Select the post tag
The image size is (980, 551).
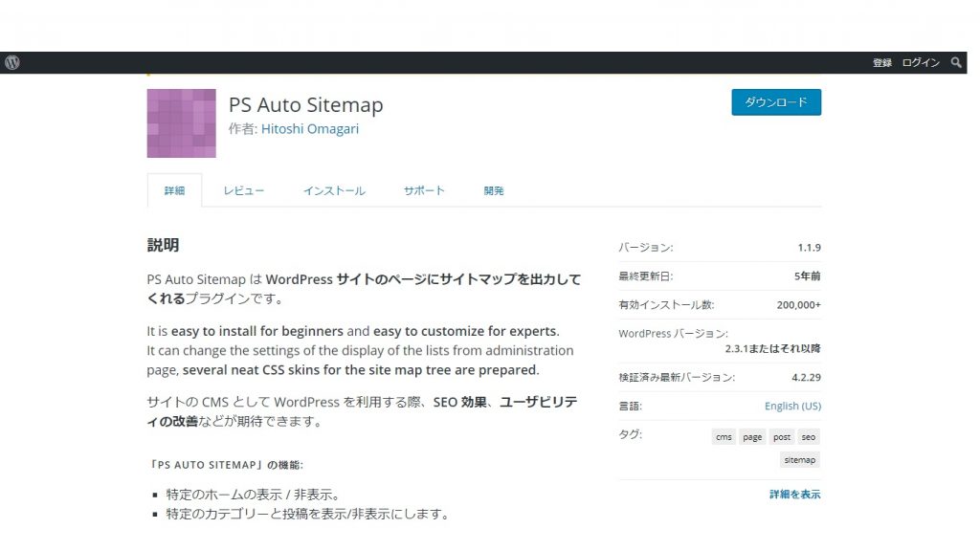782,436
